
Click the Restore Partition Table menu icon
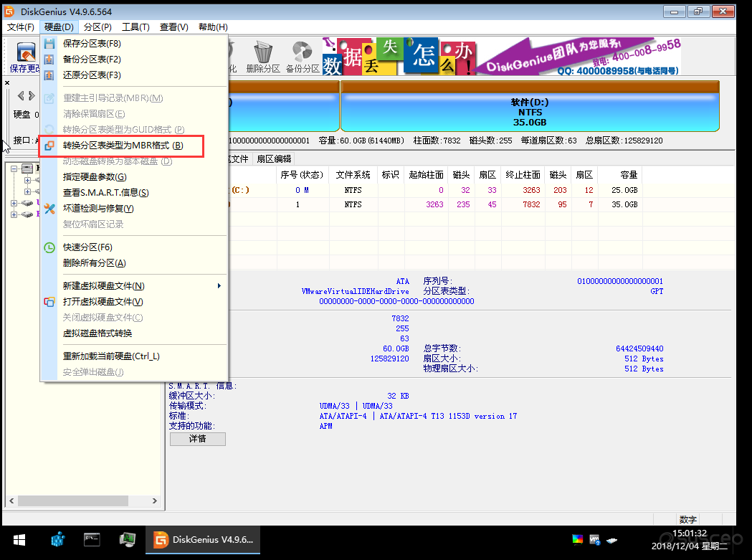click(x=49, y=75)
